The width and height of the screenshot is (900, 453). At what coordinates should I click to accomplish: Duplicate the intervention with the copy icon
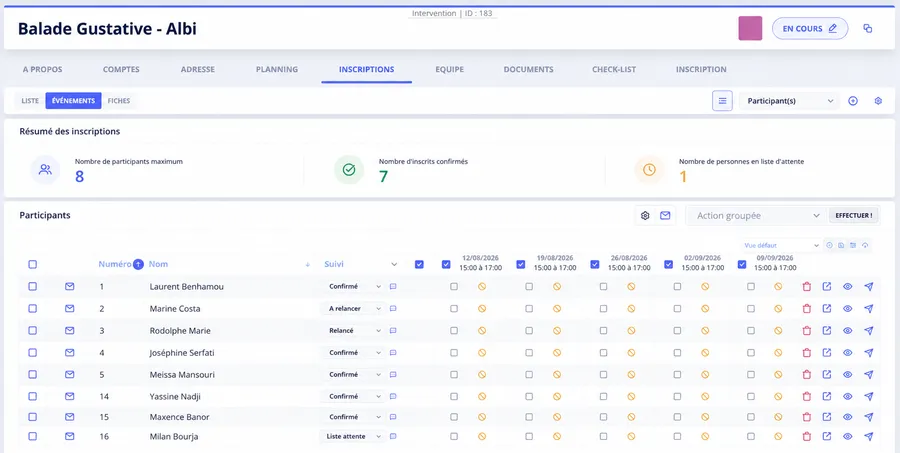pyautogui.click(x=868, y=28)
